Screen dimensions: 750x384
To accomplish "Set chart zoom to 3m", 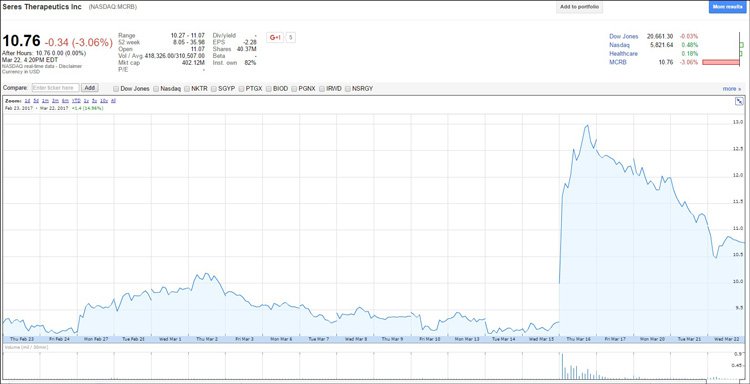I will point(55,101).
